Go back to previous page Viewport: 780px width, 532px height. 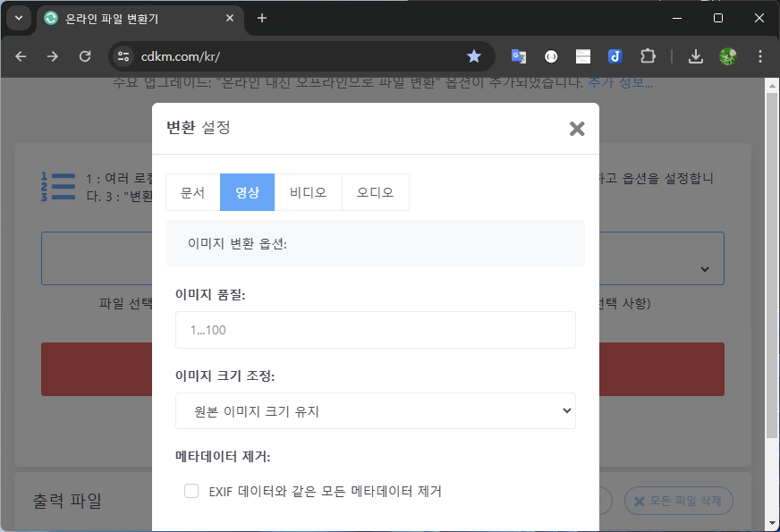click(21, 56)
